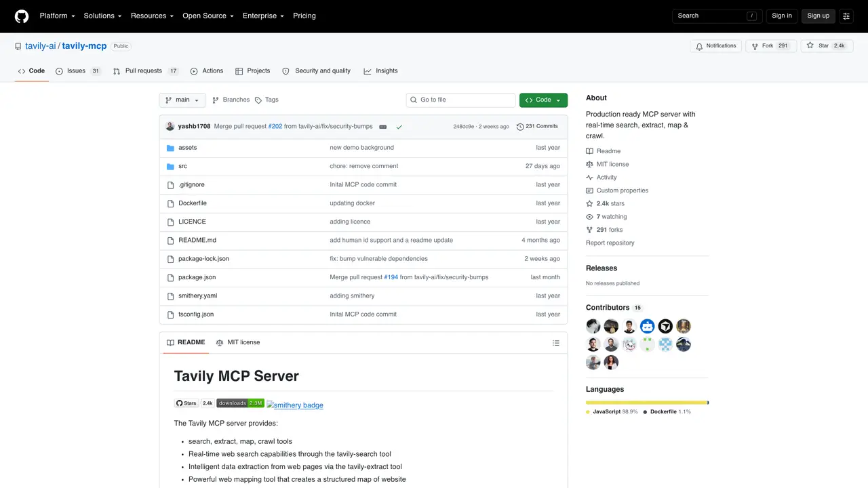Click the blue robot contributor avatar
Image resolution: width=868 pixels, height=488 pixels.
click(648, 327)
